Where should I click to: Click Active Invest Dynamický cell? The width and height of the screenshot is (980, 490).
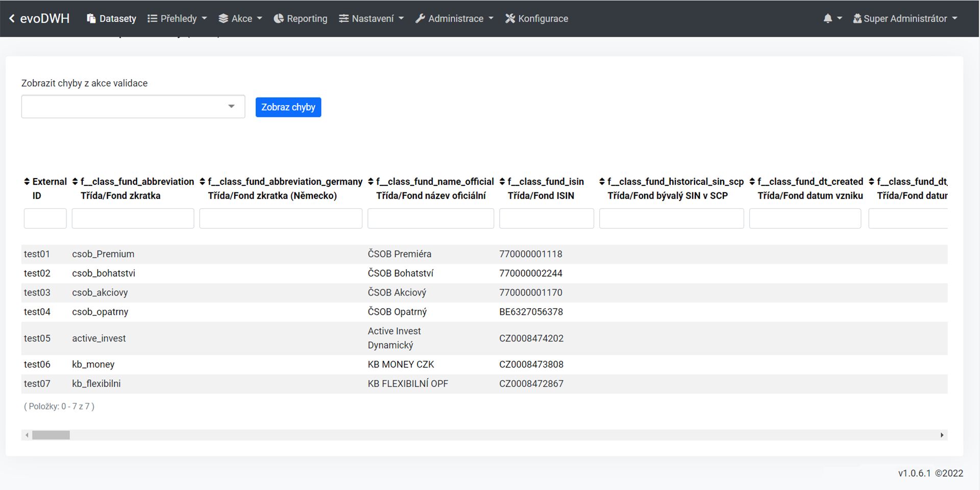pos(395,338)
